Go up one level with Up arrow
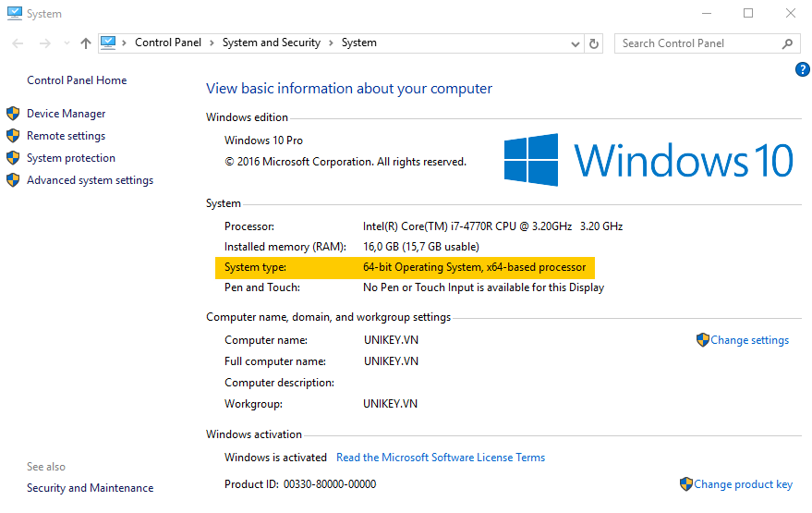This screenshot has height=513, width=812. tap(85, 43)
